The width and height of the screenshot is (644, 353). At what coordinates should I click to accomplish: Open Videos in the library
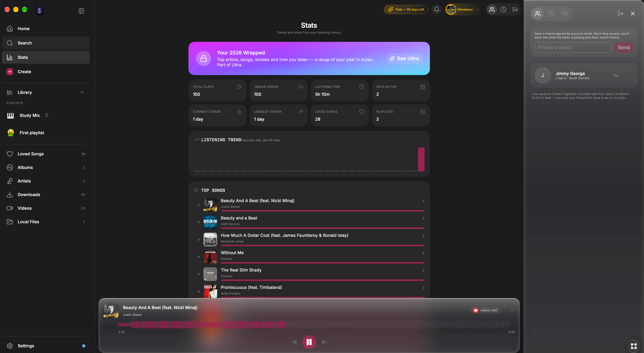pos(46,208)
